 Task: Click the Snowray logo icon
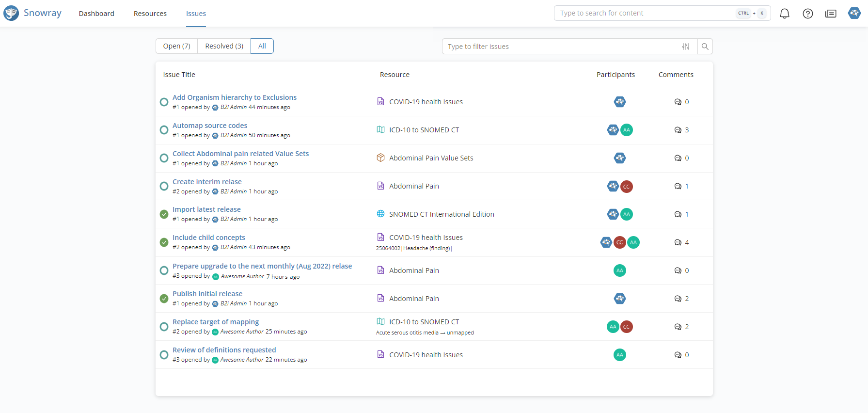[x=11, y=13]
